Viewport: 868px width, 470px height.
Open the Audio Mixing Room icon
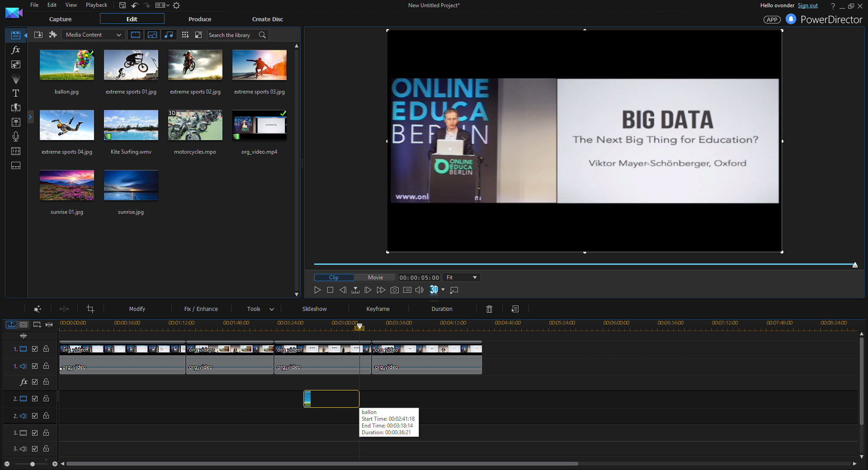(15, 122)
